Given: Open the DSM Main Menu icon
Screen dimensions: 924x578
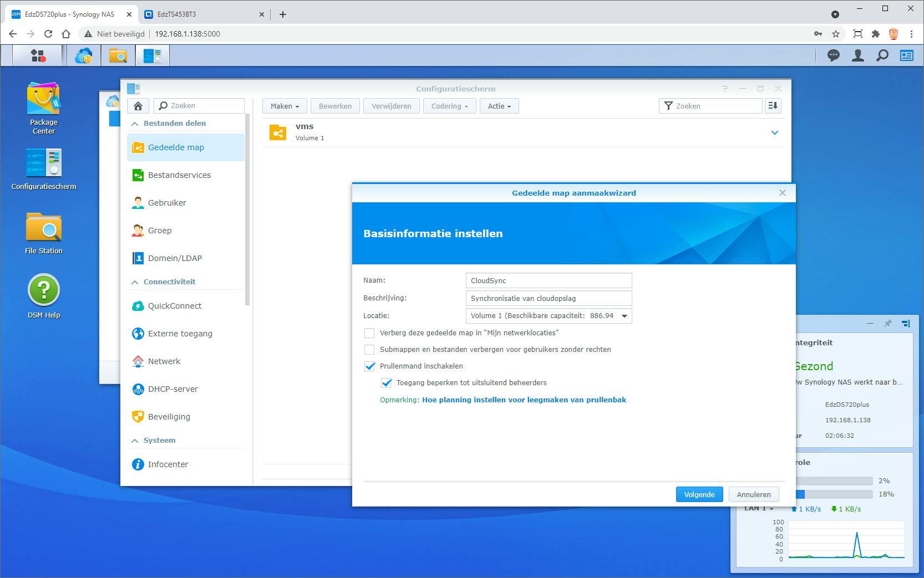Looking at the screenshot, I should (x=38, y=55).
